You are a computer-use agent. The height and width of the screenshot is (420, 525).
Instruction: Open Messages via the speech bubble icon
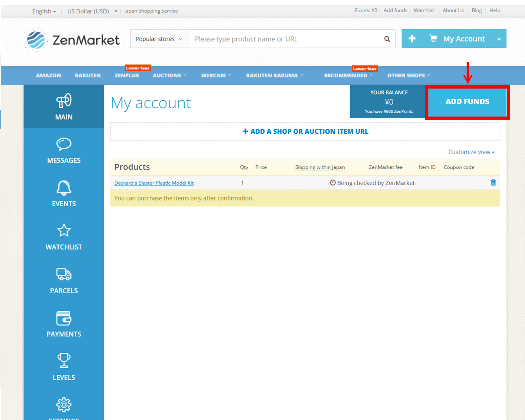(64, 144)
